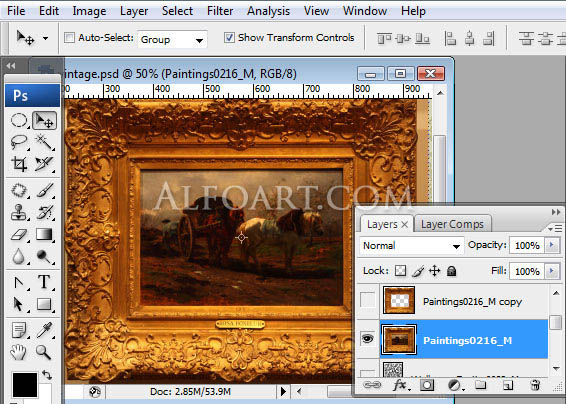Uncheck Show Transform Controls
566x404 pixels.
[x=229, y=38]
